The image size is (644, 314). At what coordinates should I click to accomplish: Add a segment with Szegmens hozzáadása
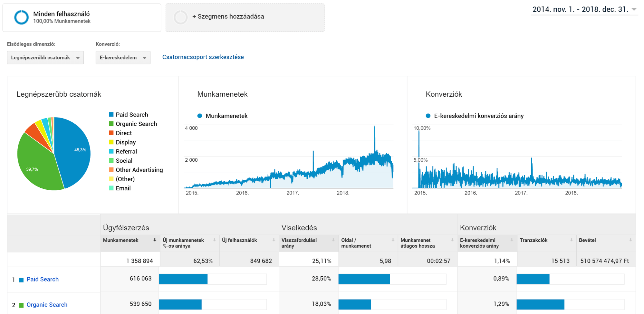(228, 16)
